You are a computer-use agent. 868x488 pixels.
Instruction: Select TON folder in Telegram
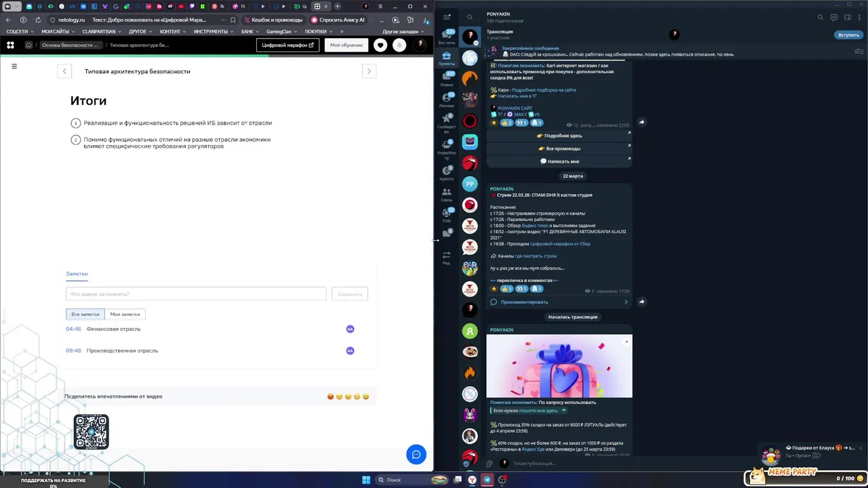click(x=446, y=215)
